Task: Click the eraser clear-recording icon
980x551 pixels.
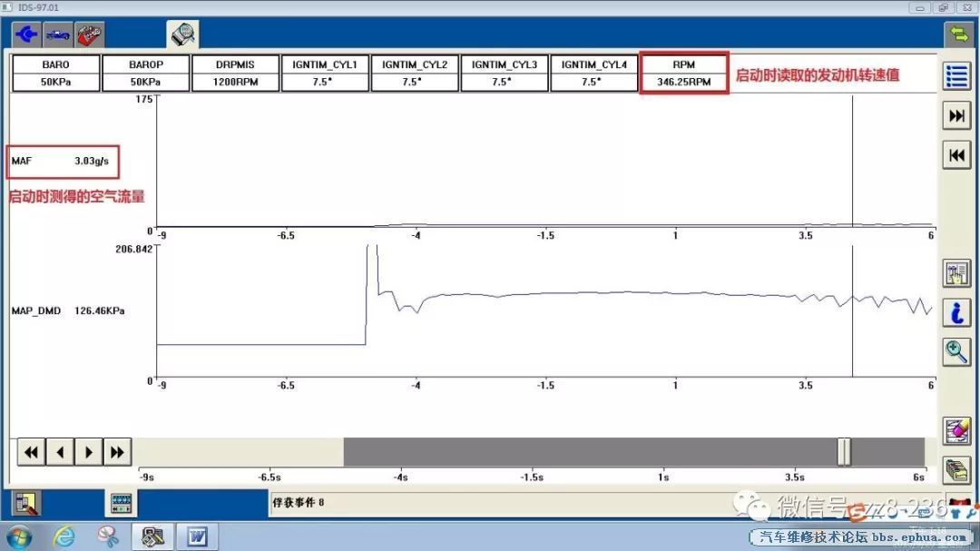Action: coord(957,431)
